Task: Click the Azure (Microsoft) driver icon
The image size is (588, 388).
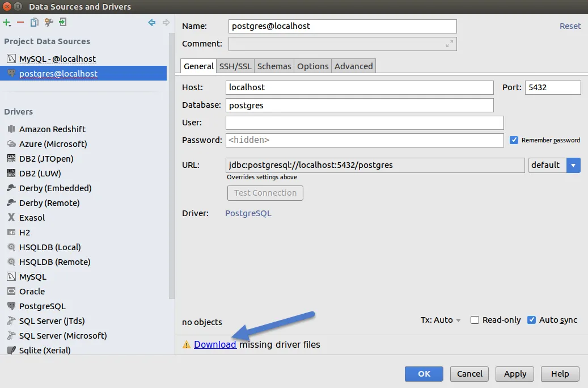Action: click(x=12, y=144)
